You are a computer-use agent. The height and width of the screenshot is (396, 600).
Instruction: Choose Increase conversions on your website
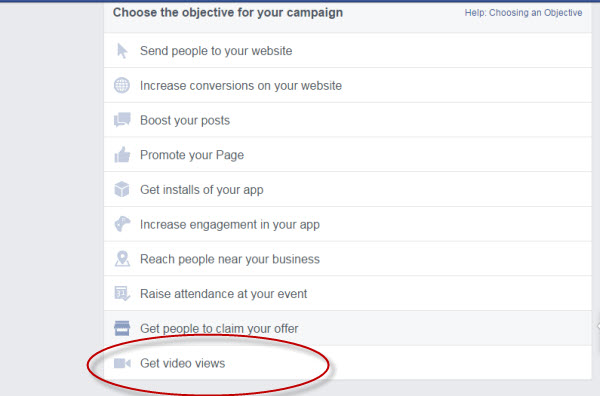click(x=347, y=85)
